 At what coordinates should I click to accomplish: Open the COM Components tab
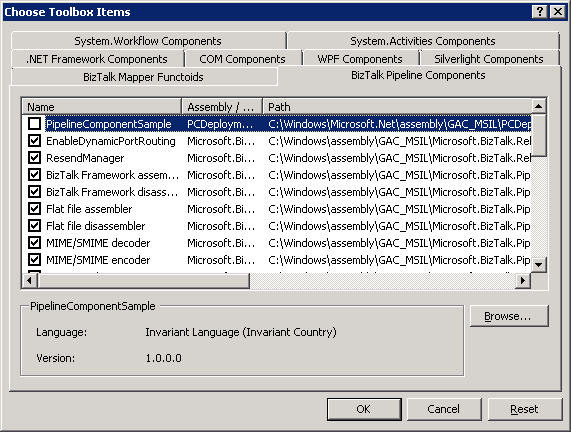click(243, 59)
